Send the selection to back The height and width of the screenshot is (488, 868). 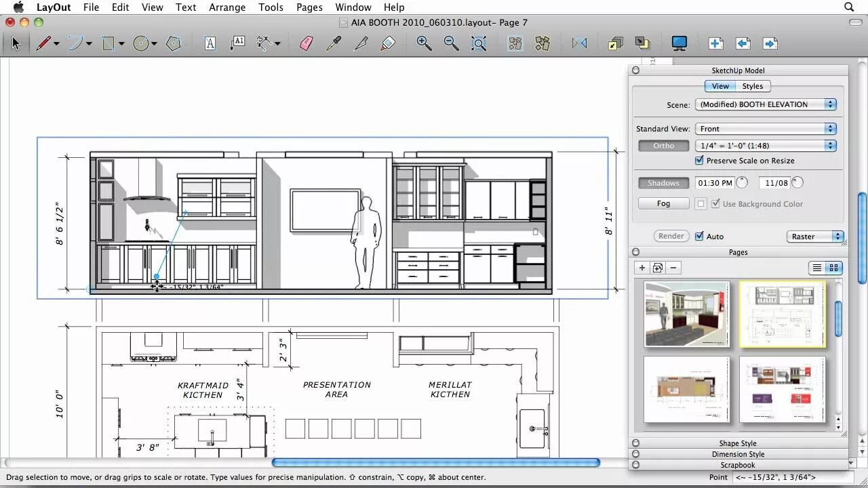click(642, 43)
